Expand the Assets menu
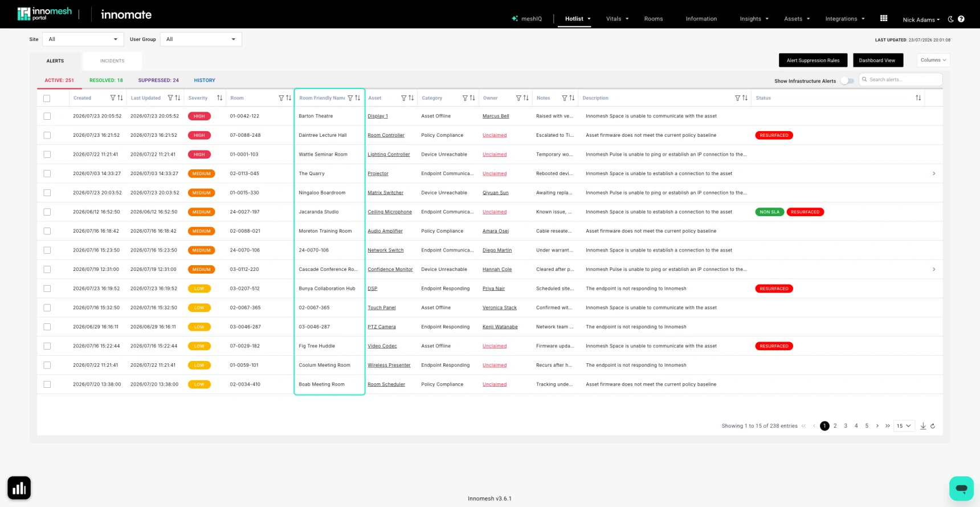The image size is (980, 507). [x=797, y=19]
